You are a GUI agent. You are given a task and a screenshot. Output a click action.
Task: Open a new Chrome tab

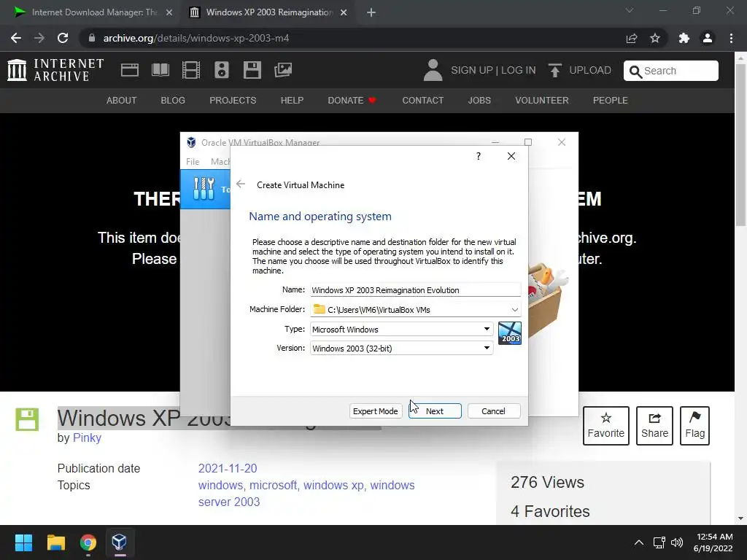pyautogui.click(x=371, y=12)
